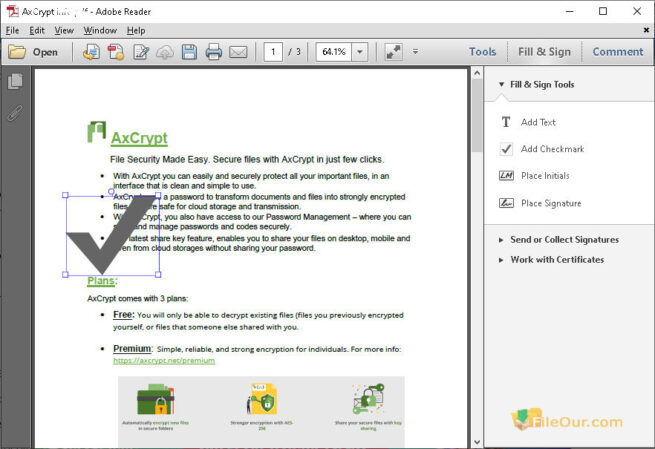
Task: Open the Edit menu
Action: pyautogui.click(x=37, y=30)
